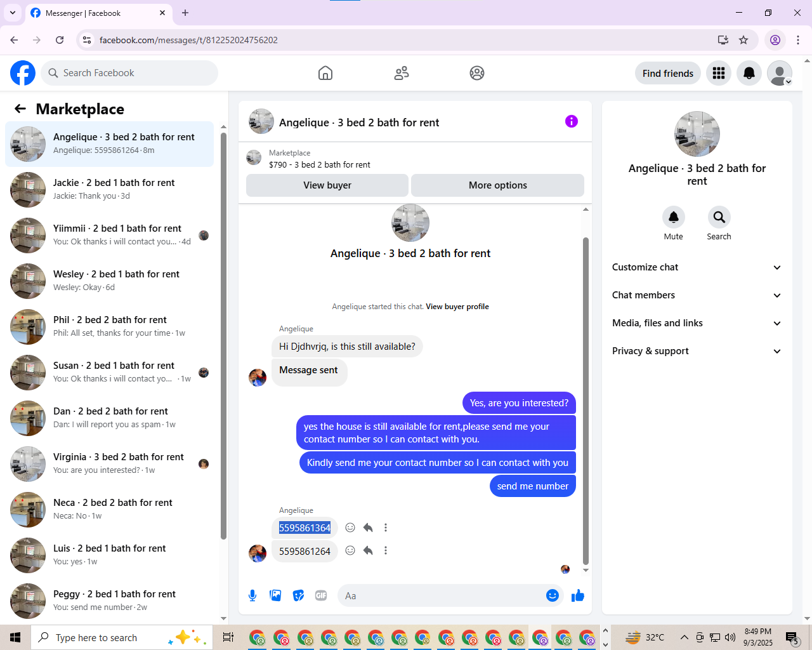Open a new browser tab
The image size is (812, 650).
point(185,13)
